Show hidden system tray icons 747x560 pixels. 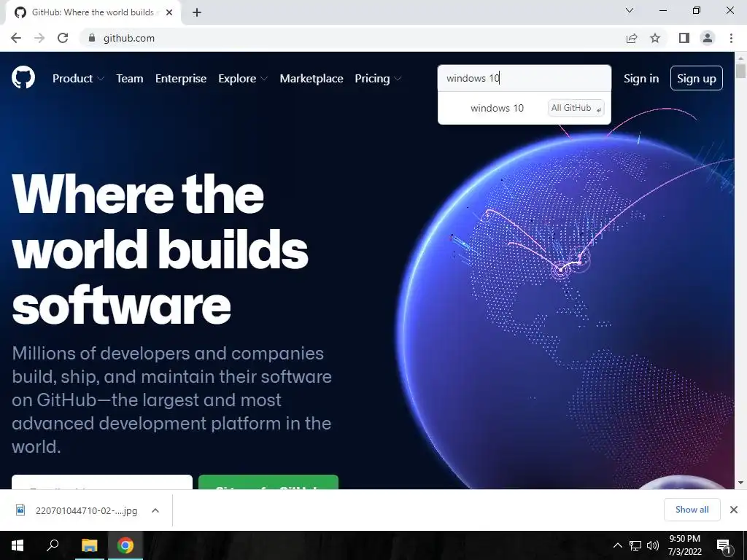(617, 545)
